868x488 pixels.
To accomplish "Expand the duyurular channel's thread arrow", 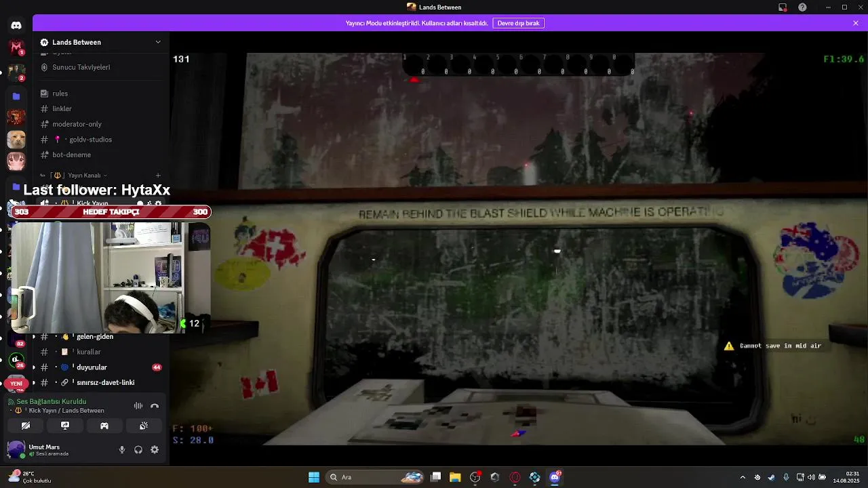I will pyautogui.click(x=34, y=367).
